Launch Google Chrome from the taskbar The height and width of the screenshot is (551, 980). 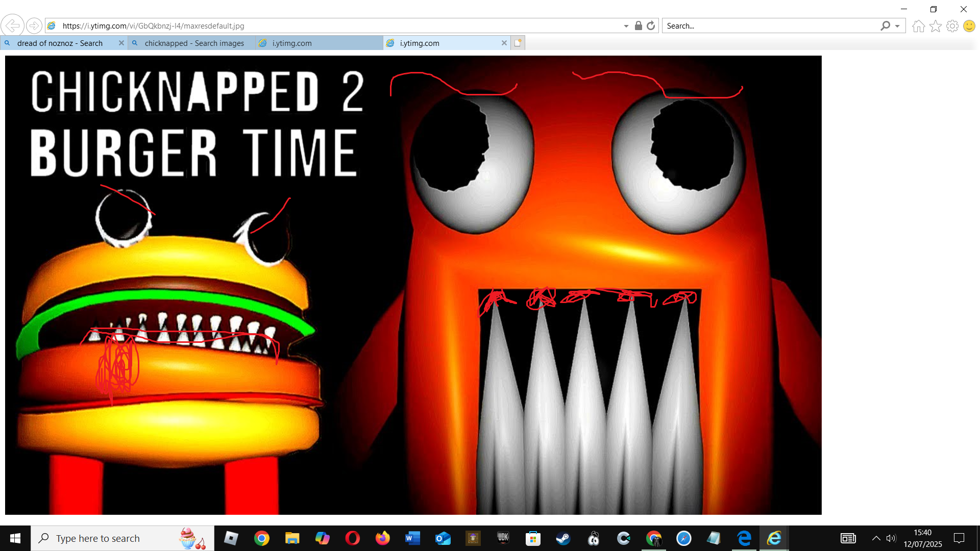tap(262, 538)
